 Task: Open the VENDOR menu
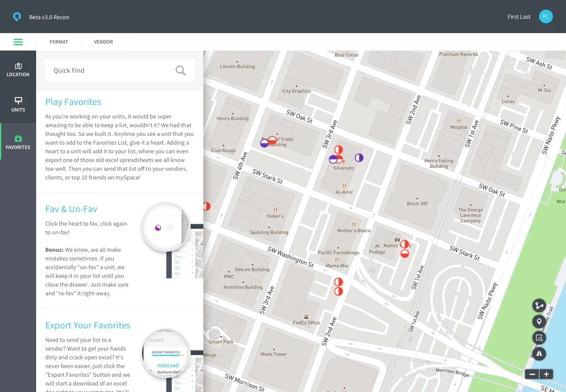(104, 42)
